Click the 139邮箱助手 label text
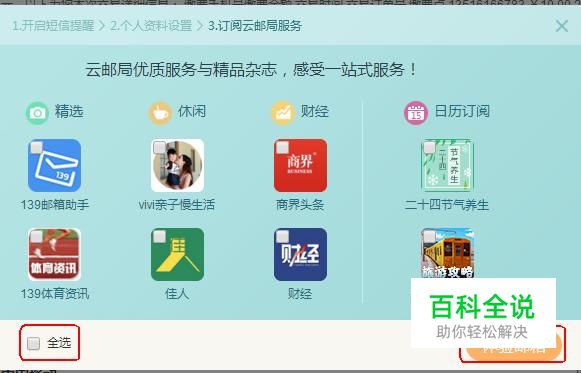Screen dimensions: 581x373 [x=55, y=204]
